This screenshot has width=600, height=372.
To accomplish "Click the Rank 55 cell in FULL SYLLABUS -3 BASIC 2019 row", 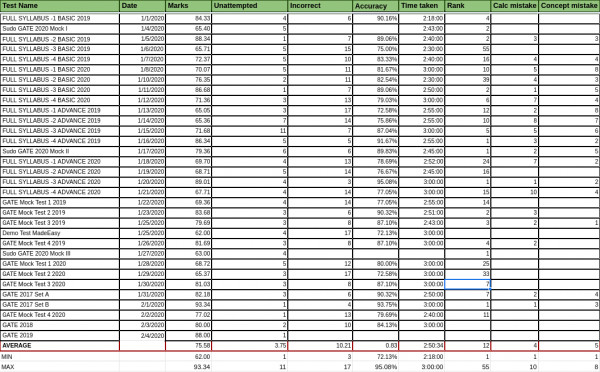I will pos(467,49).
